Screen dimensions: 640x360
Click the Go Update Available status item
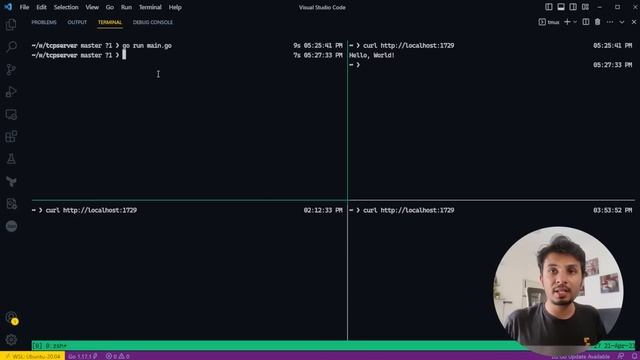click(580, 356)
